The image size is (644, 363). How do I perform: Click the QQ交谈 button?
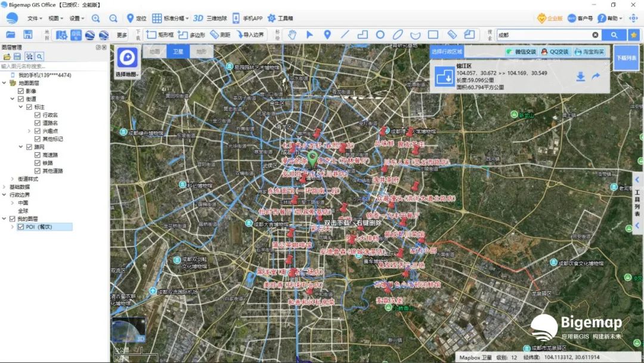pyautogui.click(x=555, y=52)
